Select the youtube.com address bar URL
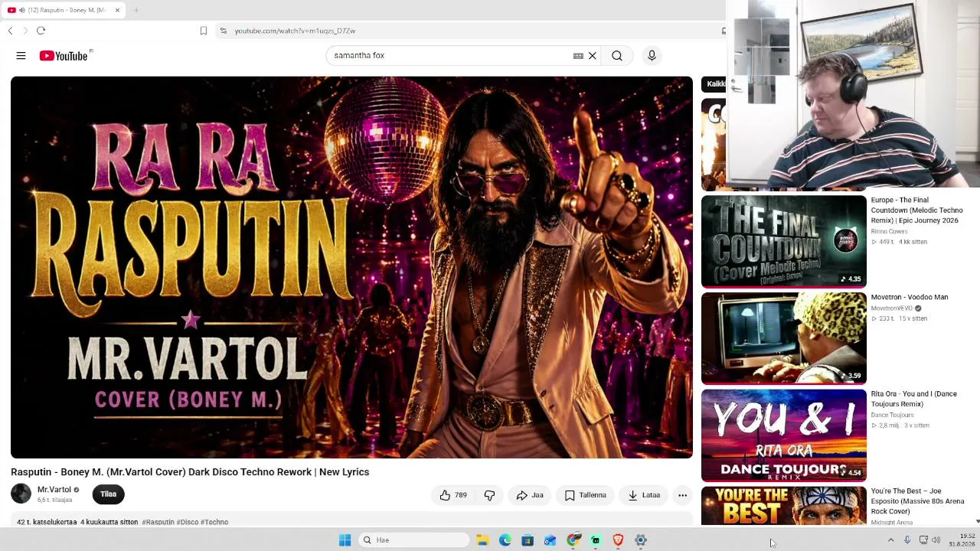This screenshot has width=980, height=551. click(x=295, y=31)
